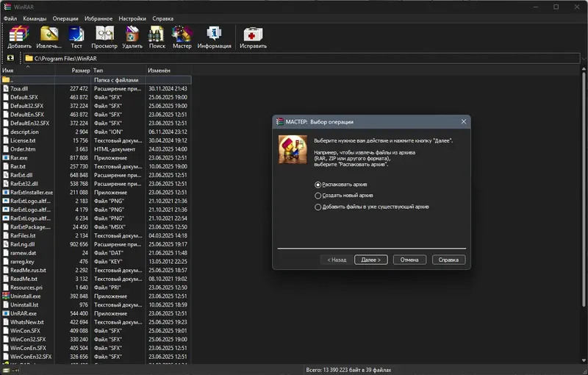588x375 pixels.
Task: Click the scrollbar down arrow
Action: tap(584, 361)
